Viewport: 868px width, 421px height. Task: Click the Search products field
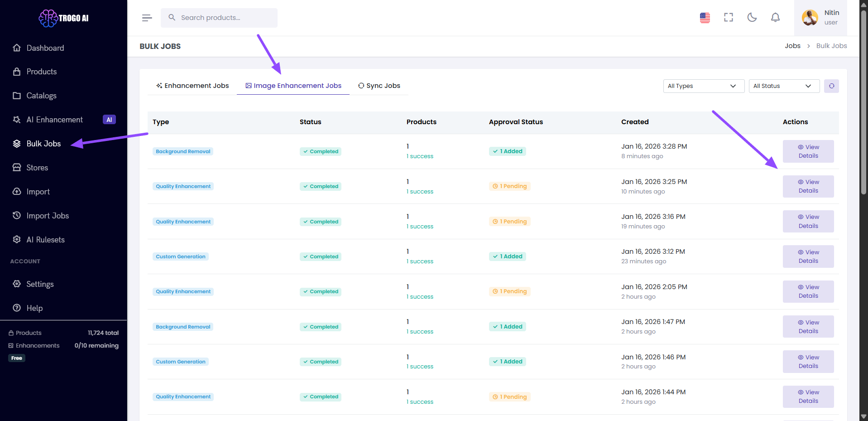click(219, 18)
